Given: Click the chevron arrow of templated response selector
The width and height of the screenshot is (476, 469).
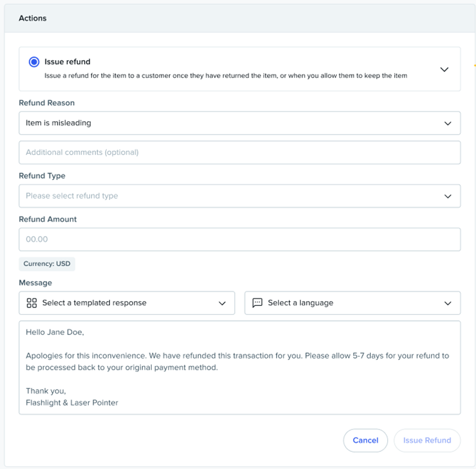Looking at the screenshot, I should 222,303.
